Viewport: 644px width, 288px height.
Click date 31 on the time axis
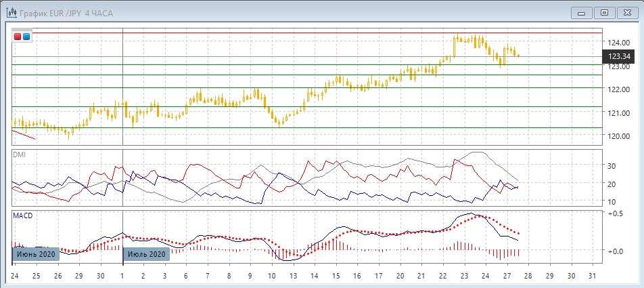(593, 276)
